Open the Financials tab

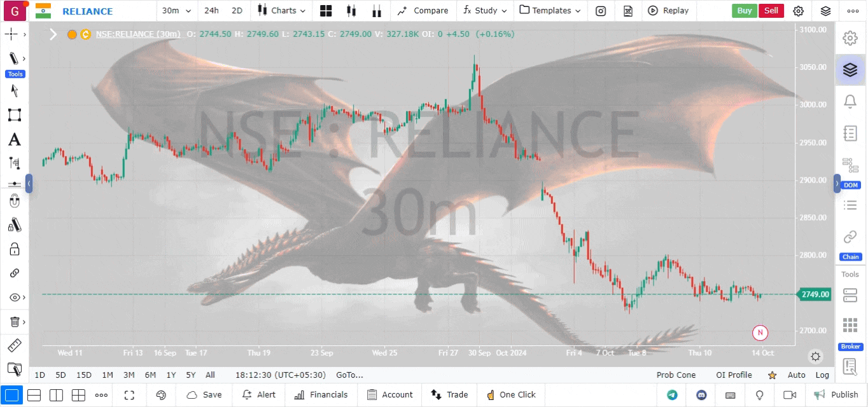pos(321,395)
